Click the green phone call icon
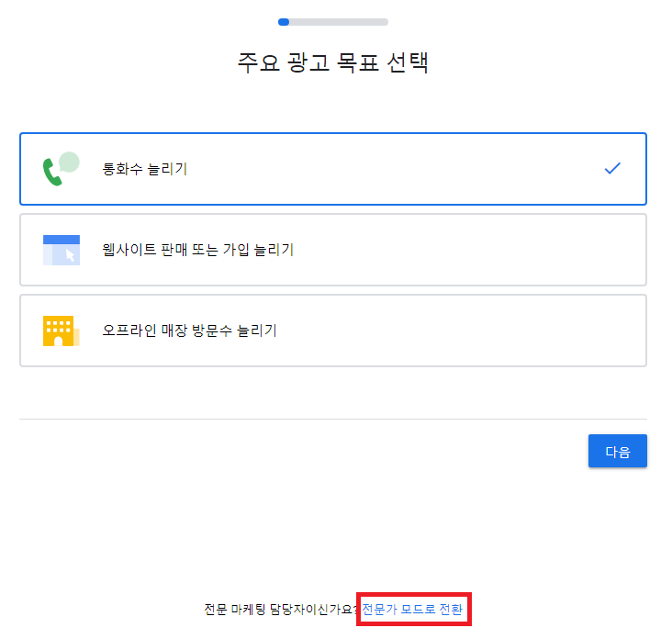The image size is (672, 639). click(62, 169)
